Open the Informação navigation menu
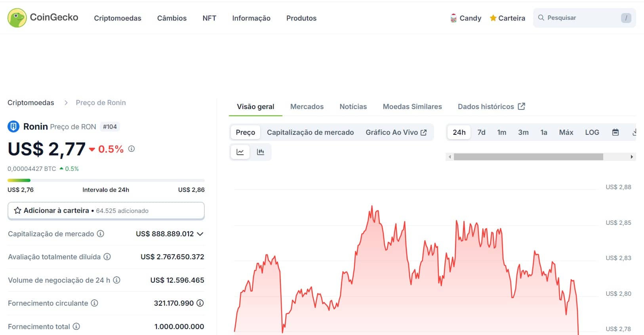The height and width of the screenshot is (335, 644). click(x=251, y=18)
